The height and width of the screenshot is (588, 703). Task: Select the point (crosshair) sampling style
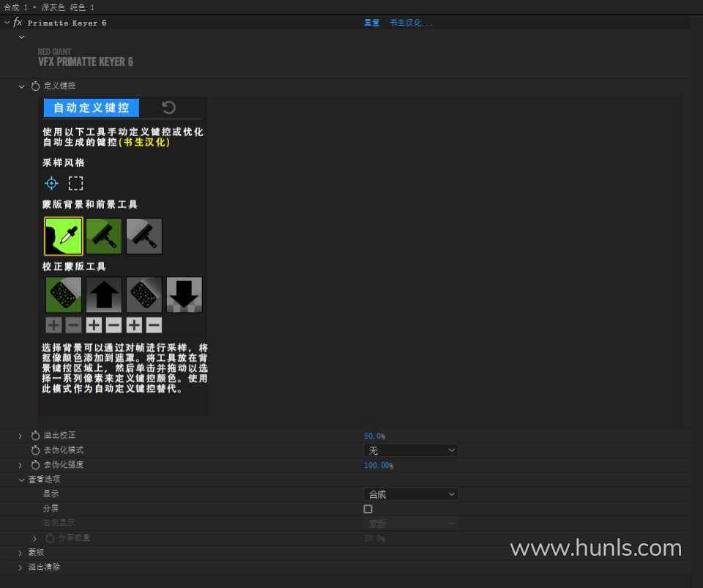click(x=51, y=183)
